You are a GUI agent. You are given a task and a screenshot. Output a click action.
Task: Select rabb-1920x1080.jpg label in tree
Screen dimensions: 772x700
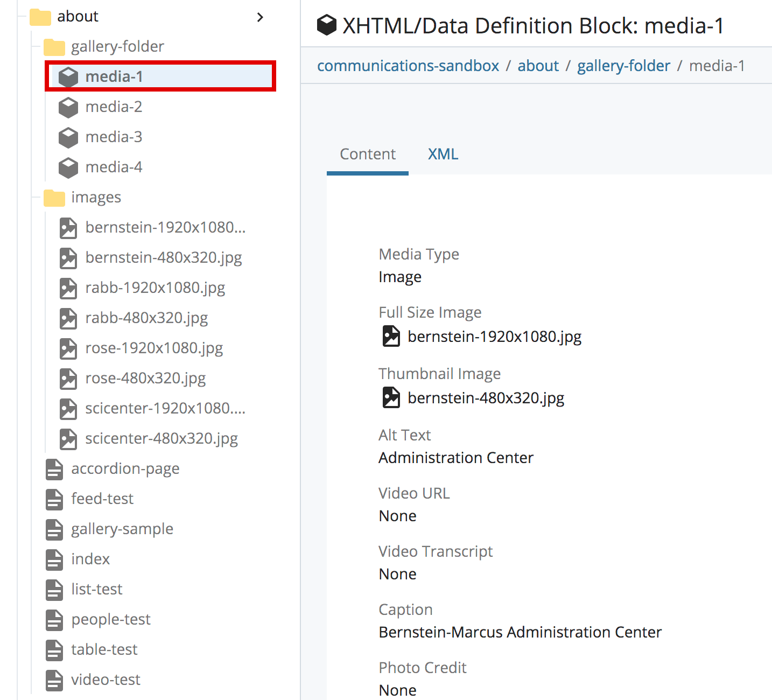155,288
